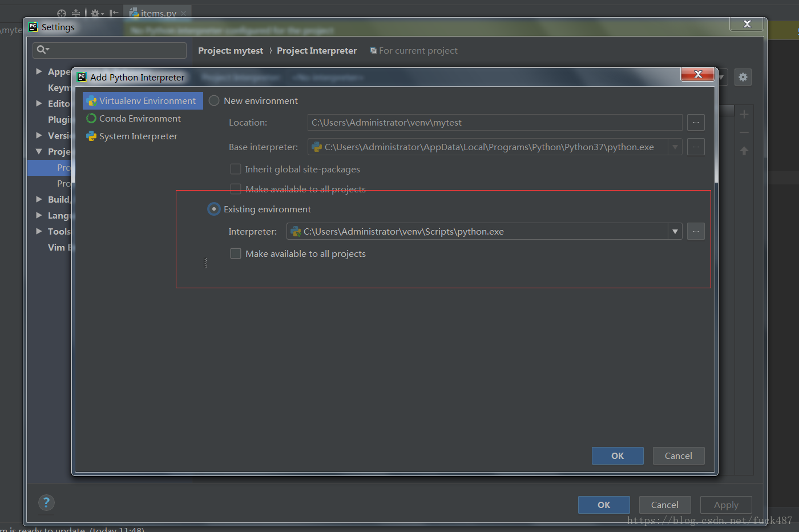Open Project Interpreter dropdown in Settings window
The height and width of the screenshot is (532, 799).
721,77
